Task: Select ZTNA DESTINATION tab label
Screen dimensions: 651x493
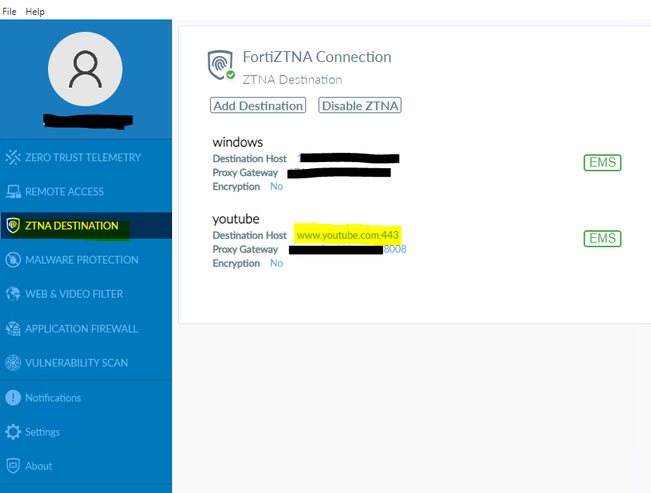Action: tap(71, 226)
